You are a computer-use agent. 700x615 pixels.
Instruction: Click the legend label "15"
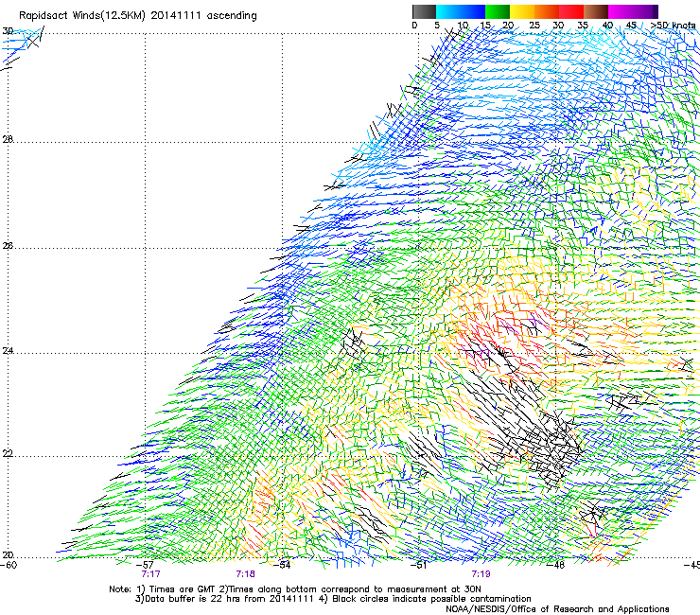pyautogui.click(x=485, y=26)
